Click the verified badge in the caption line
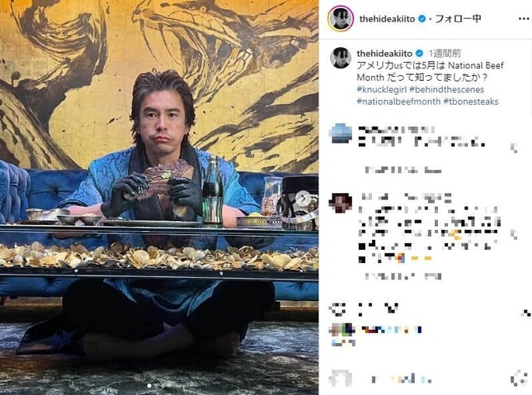Image resolution: width=532 pixels, height=395 pixels. click(419, 54)
